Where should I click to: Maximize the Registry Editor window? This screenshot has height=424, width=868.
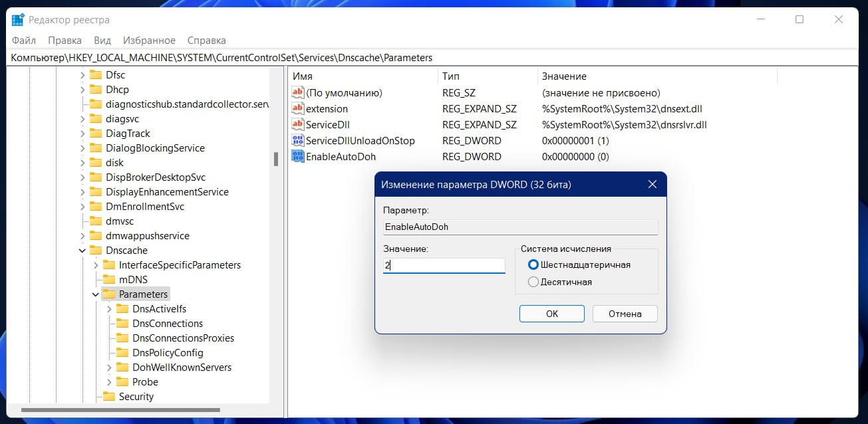(799, 19)
